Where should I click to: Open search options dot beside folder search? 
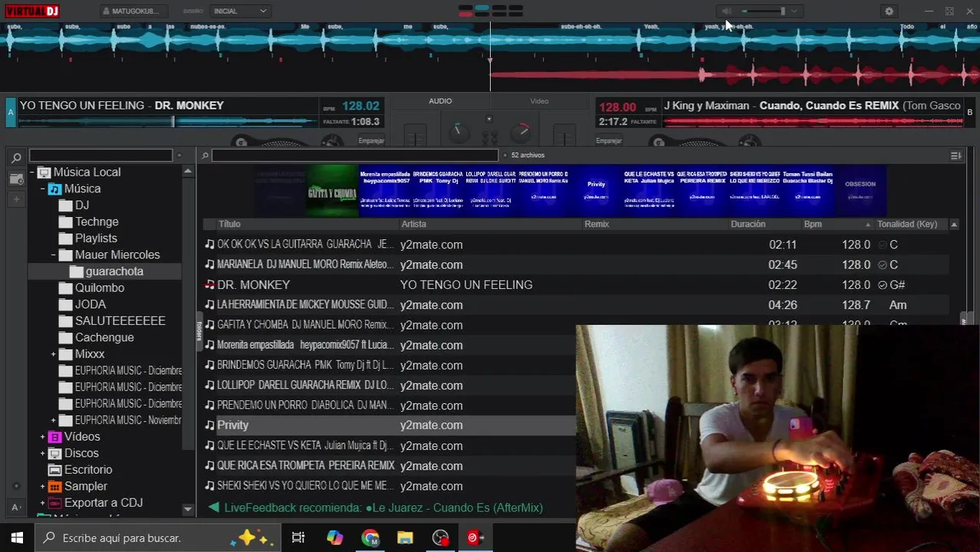pyautogui.click(x=179, y=156)
